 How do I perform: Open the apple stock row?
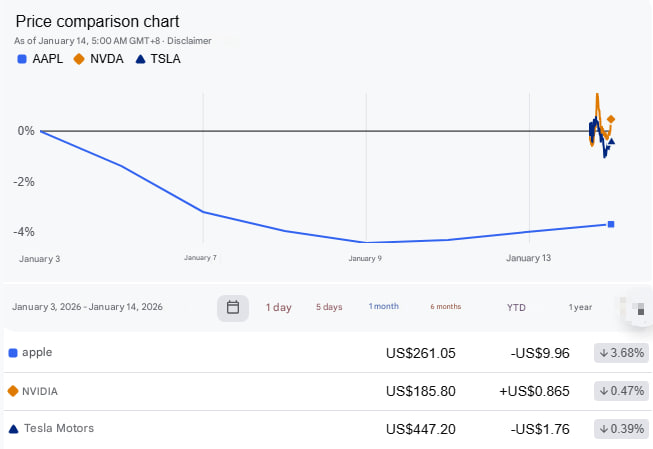(326, 353)
